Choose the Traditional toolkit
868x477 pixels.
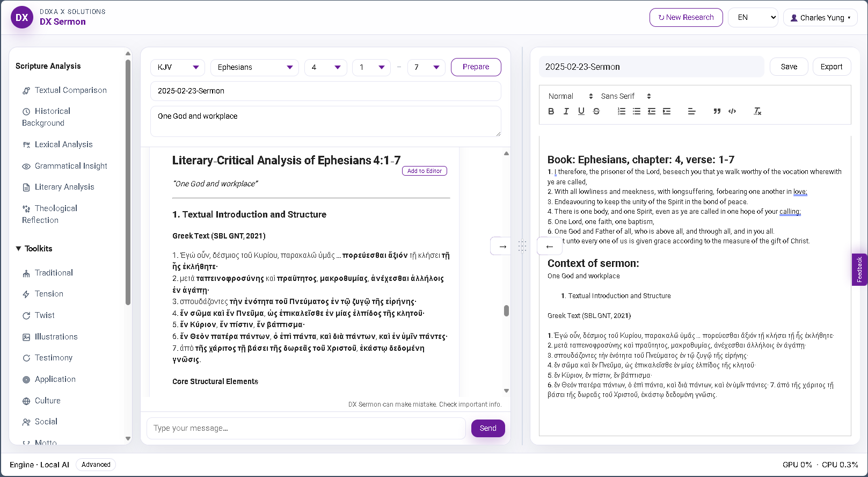(47, 273)
